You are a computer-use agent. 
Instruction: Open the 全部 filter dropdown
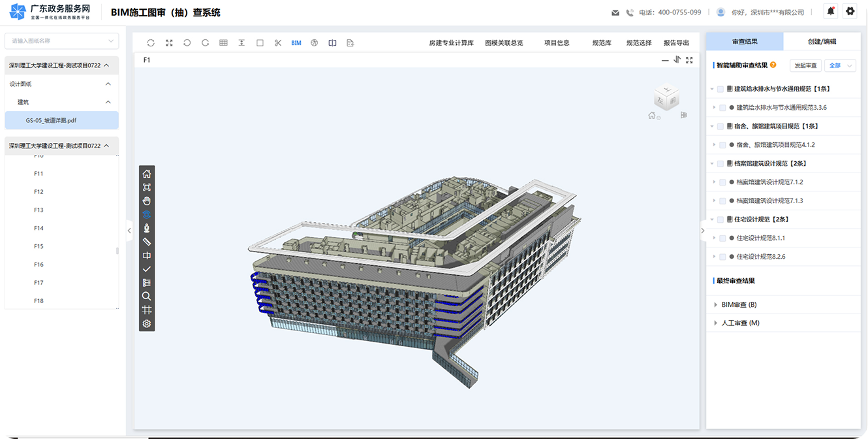pos(840,65)
